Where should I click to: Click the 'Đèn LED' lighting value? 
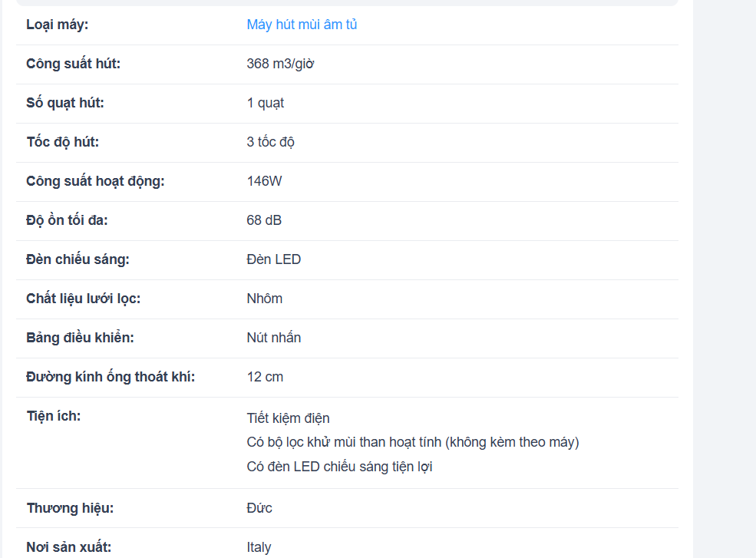pyautogui.click(x=273, y=259)
